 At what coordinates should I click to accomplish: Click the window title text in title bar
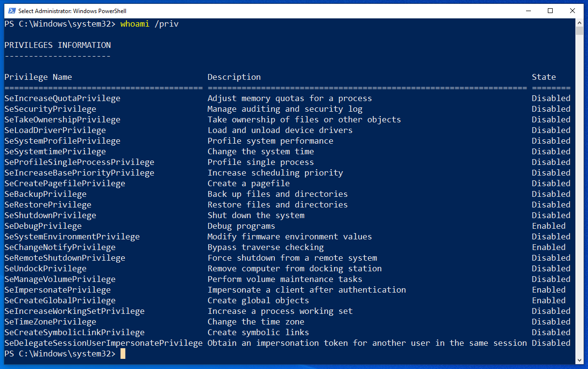(x=73, y=11)
